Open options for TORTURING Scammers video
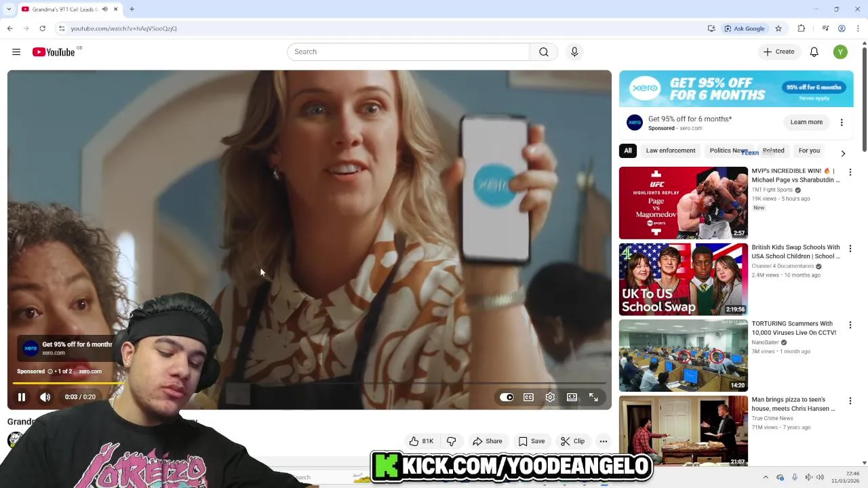 point(850,325)
